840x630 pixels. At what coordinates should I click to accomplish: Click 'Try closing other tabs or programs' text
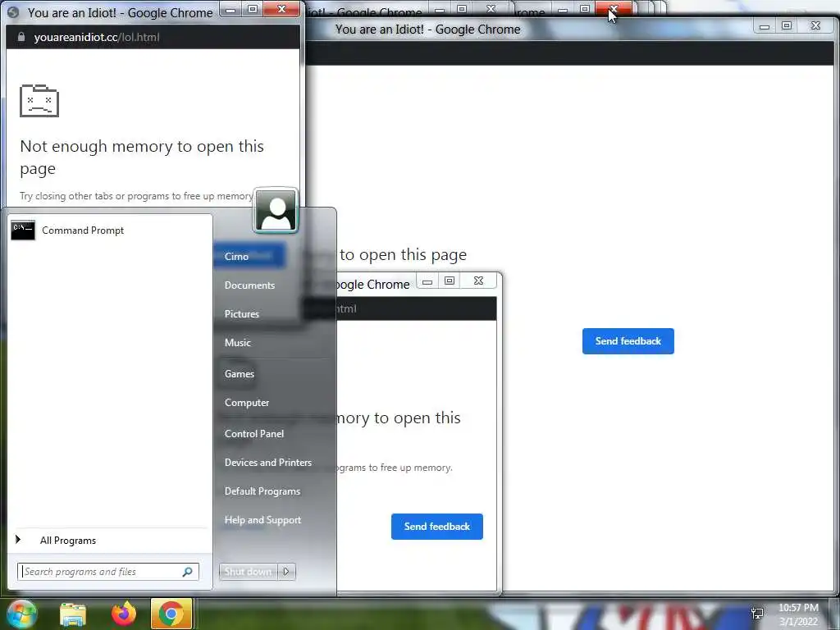136,196
